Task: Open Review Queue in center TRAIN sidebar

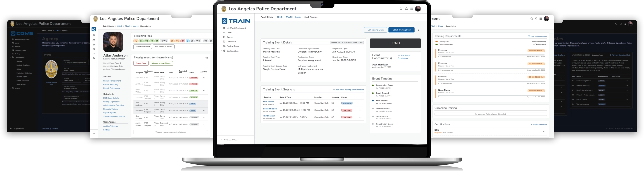Action: 233,46
